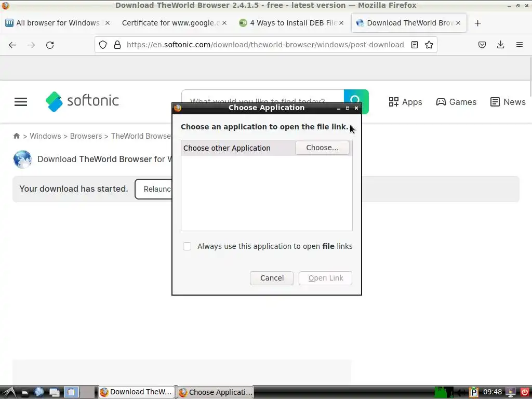Click TheWorld Browser globe icon
Viewport: 532px width, 399px height.
(22, 159)
